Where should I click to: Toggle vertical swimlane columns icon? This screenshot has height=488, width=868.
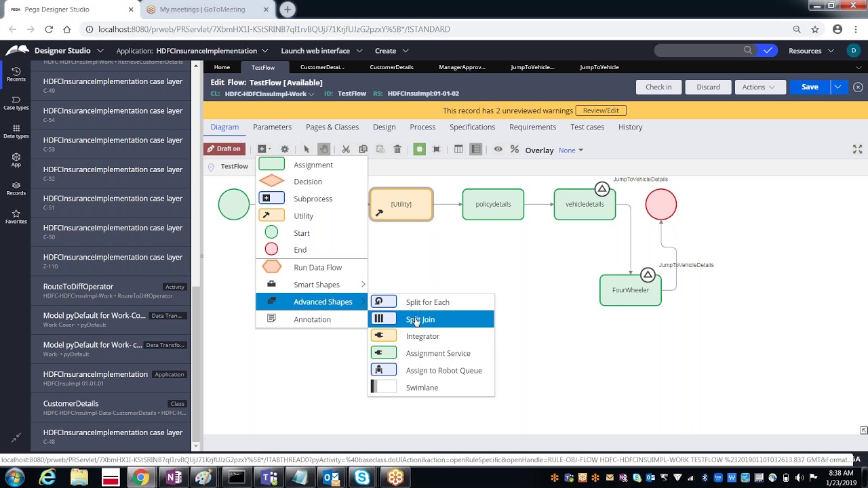pyautogui.click(x=458, y=149)
